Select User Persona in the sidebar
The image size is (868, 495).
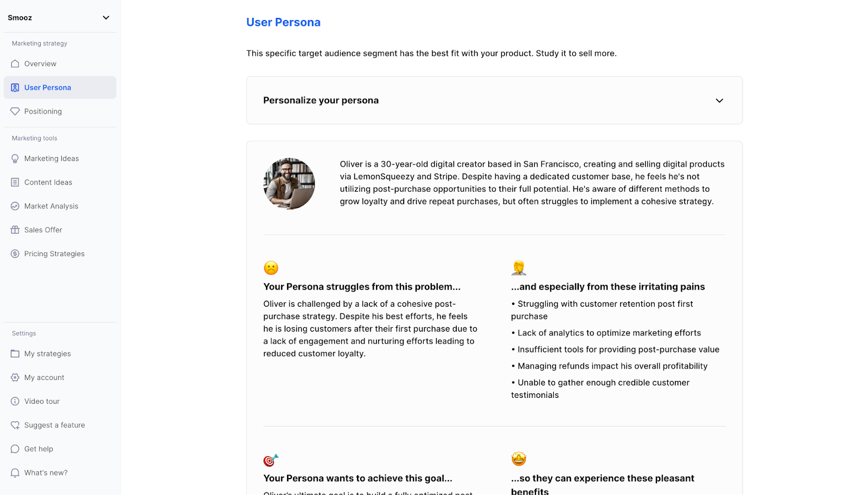click(x=48, y=87)
